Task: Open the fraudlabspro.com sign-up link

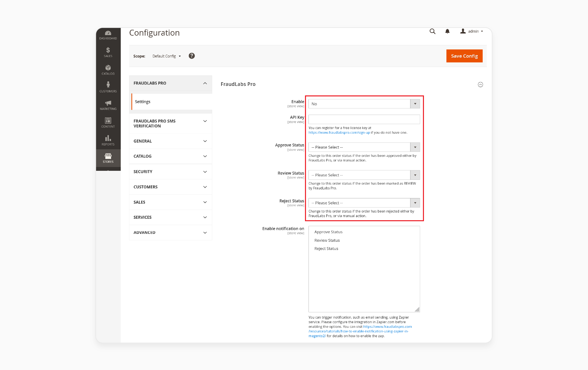Action: click(339, 133)
